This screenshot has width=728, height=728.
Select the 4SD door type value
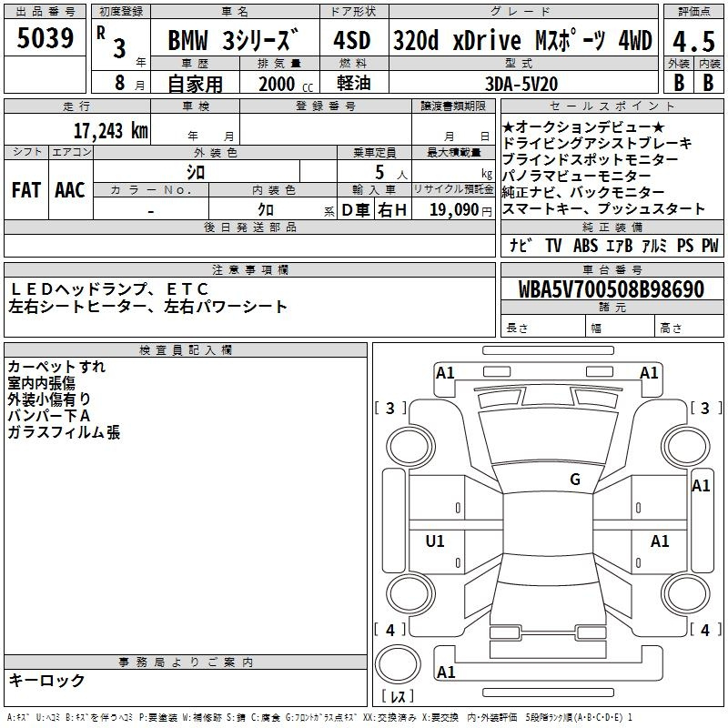tap(353, 41)
